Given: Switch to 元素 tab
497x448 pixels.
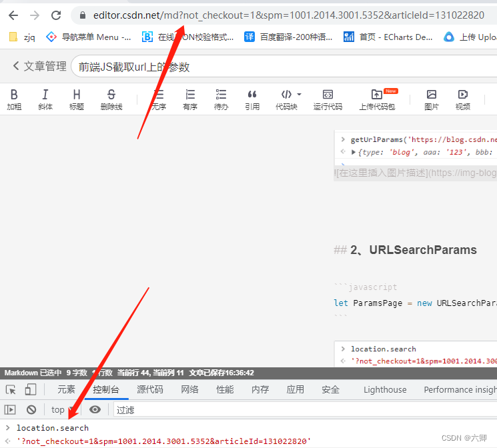Looking at the screenshot, I should click(x=66, y=389).
